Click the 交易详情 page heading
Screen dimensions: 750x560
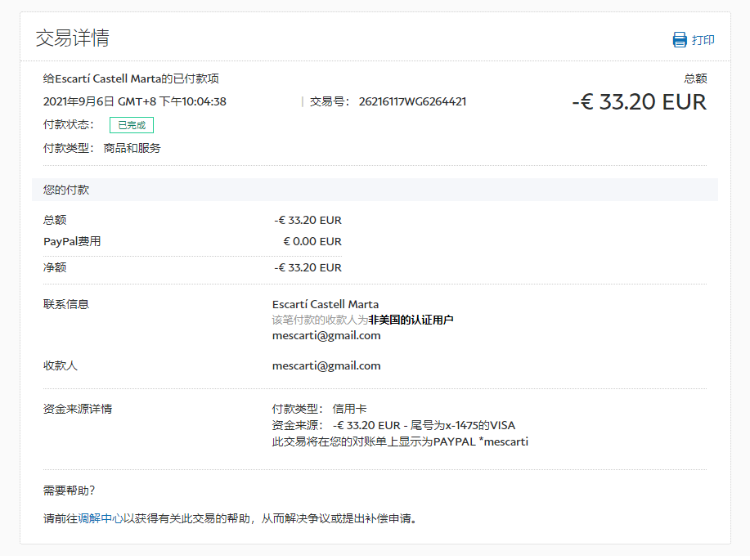point(72,38)
